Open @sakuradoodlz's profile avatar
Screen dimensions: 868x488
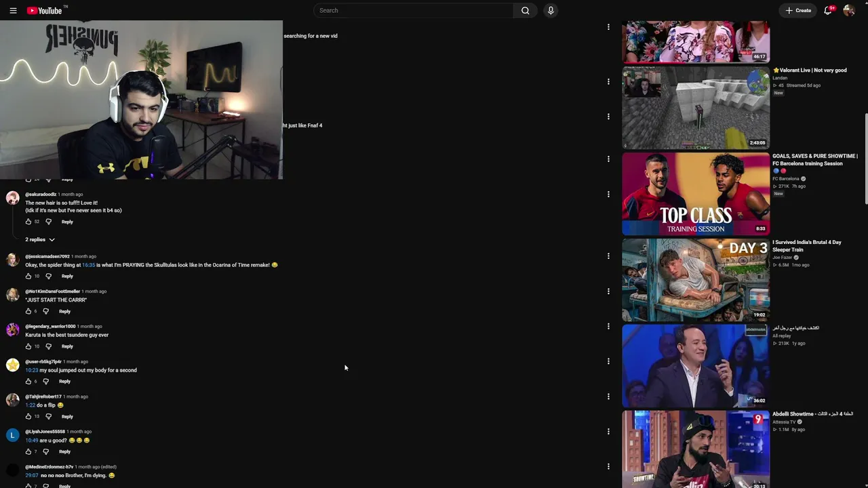click(12, 198)
